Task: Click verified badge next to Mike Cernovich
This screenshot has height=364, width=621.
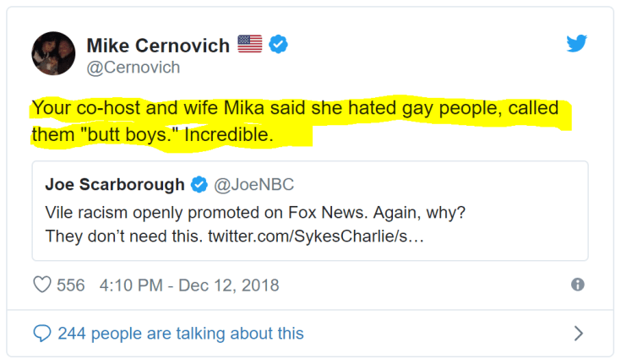Action: [278, 45]
